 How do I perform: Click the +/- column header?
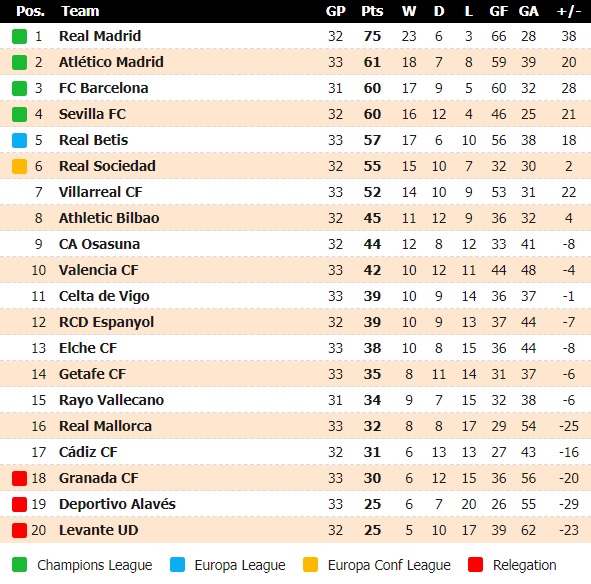(x=569, y=11)
